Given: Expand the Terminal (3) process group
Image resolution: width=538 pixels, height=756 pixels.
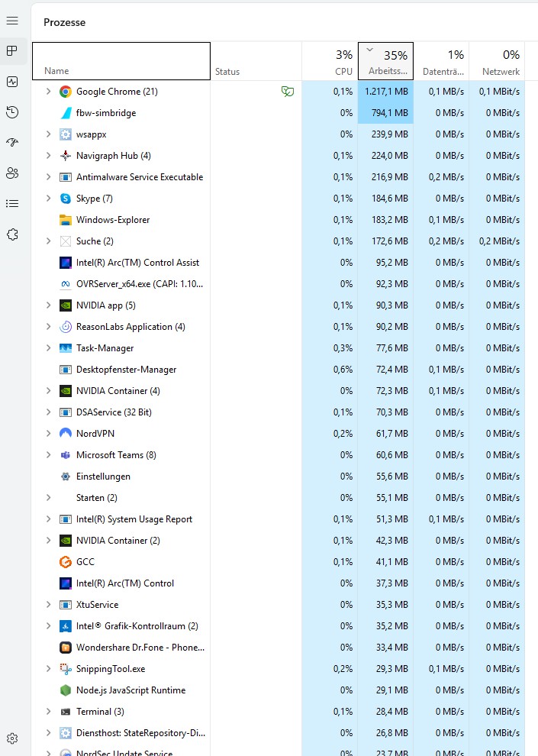Looking at the screenshot, I should click(48, 711).
